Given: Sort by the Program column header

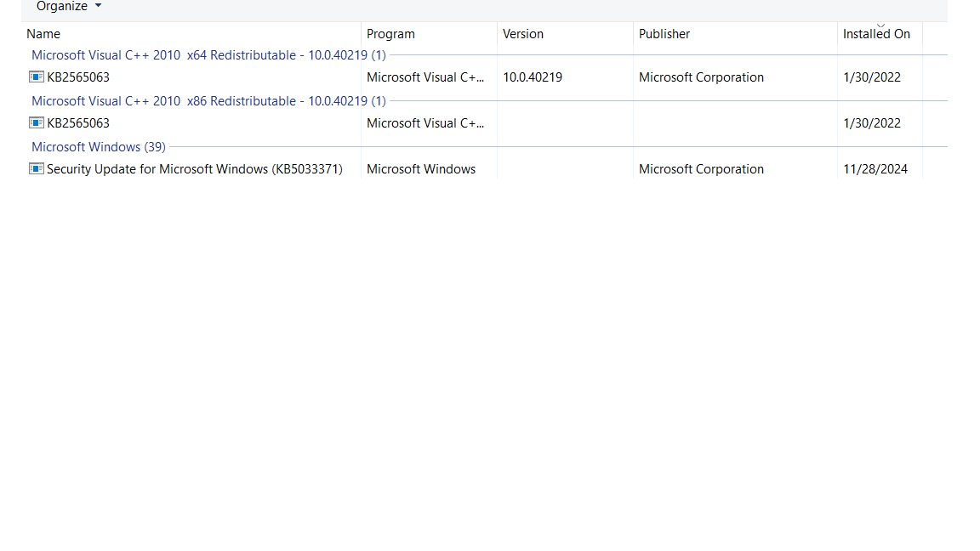Looking at the screenshot, I should 390,34.
